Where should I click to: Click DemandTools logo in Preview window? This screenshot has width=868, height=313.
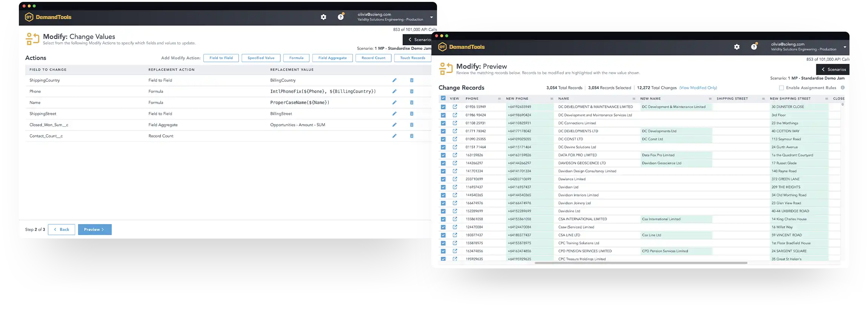pyautogui.click(x=461, y=47)
